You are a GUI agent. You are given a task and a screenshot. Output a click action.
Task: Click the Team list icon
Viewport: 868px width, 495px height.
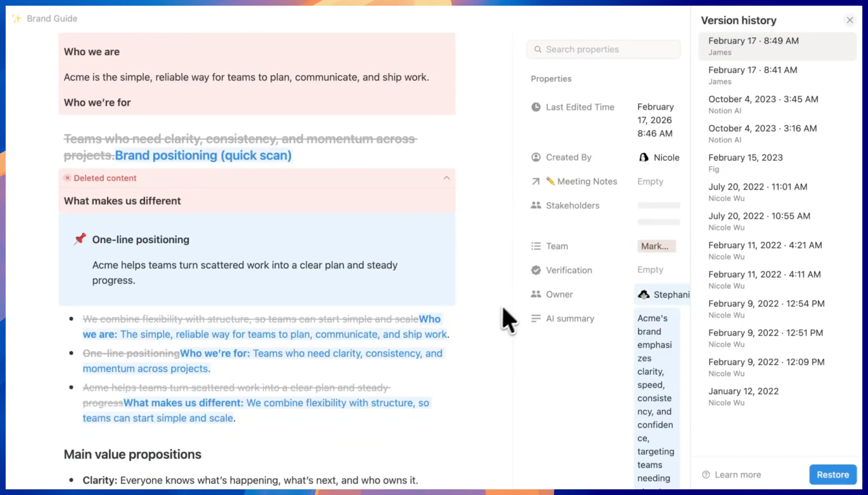click(536, 246)
